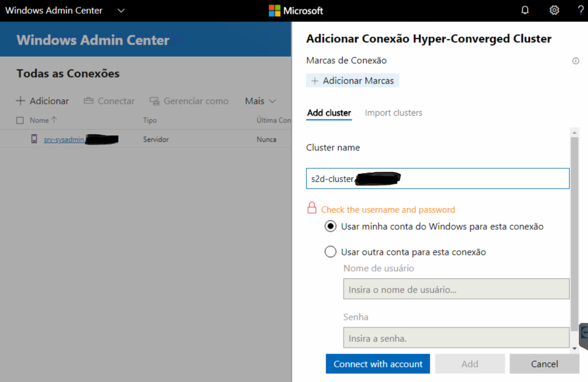588x382 pixels.
Task: Select 'Usar outra conta para esta conexão'
Action: [330, 251]
